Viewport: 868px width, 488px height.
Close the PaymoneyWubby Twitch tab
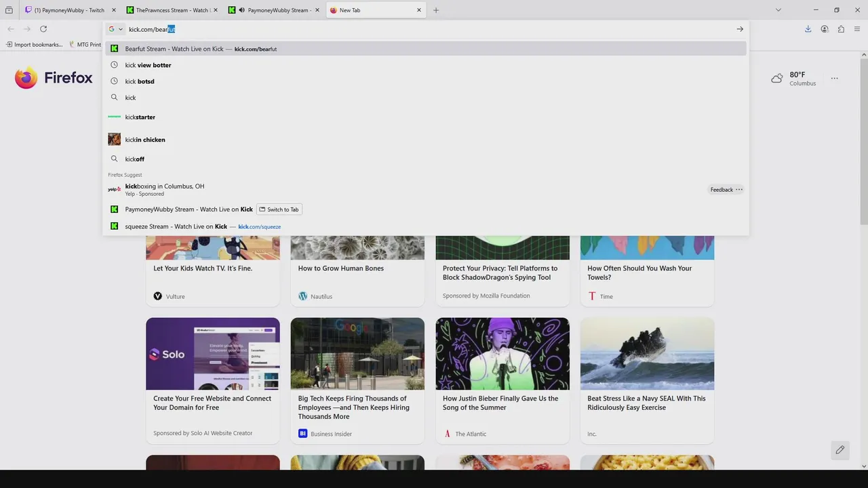click(113, 10)
